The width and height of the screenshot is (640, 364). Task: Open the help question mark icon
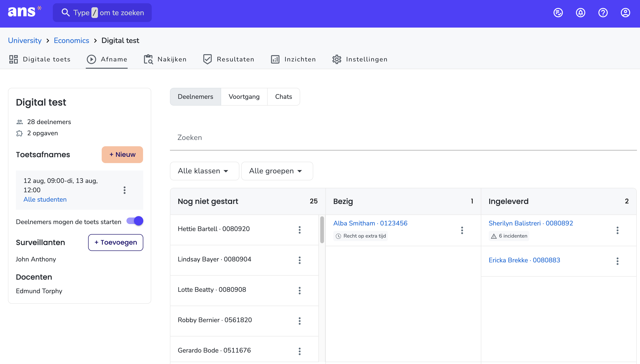click(x=603, y=13)
